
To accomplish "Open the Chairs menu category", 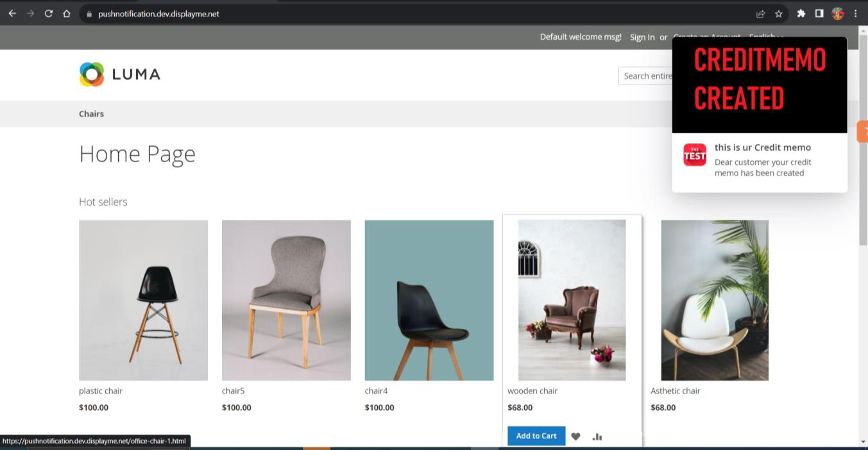I will tap(91, 113).
